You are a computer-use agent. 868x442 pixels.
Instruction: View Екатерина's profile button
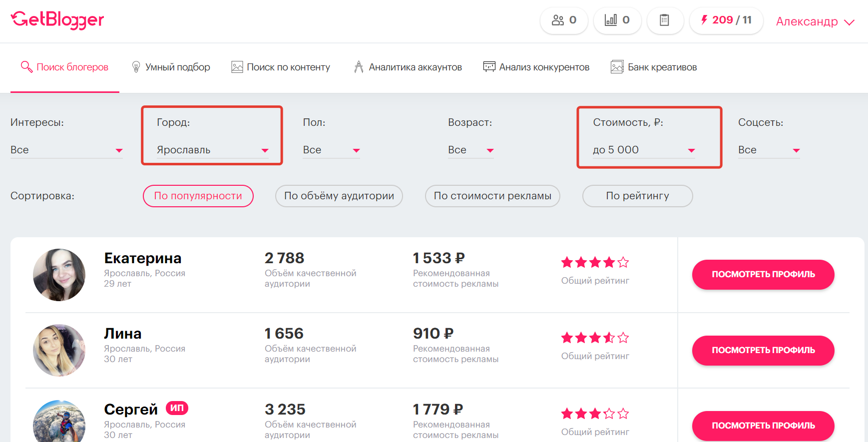tap(763, 274)
